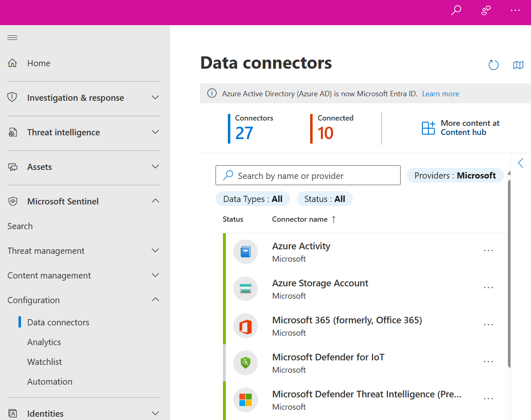Click the Assets devices icon

point(13,167)
